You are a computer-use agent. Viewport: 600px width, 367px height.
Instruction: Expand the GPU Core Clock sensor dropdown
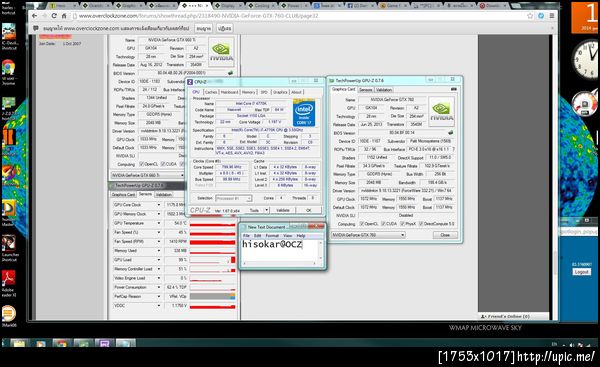pyautogui.click(x=159, y=205)
